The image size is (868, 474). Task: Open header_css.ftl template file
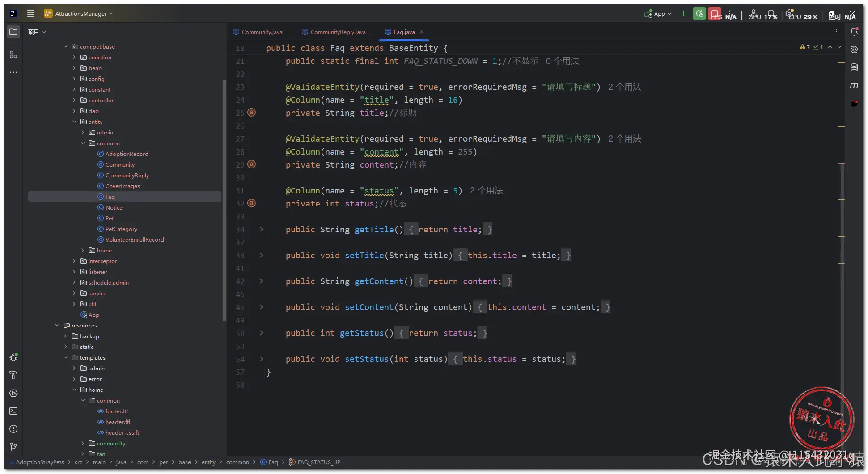(x=123, y=432)
